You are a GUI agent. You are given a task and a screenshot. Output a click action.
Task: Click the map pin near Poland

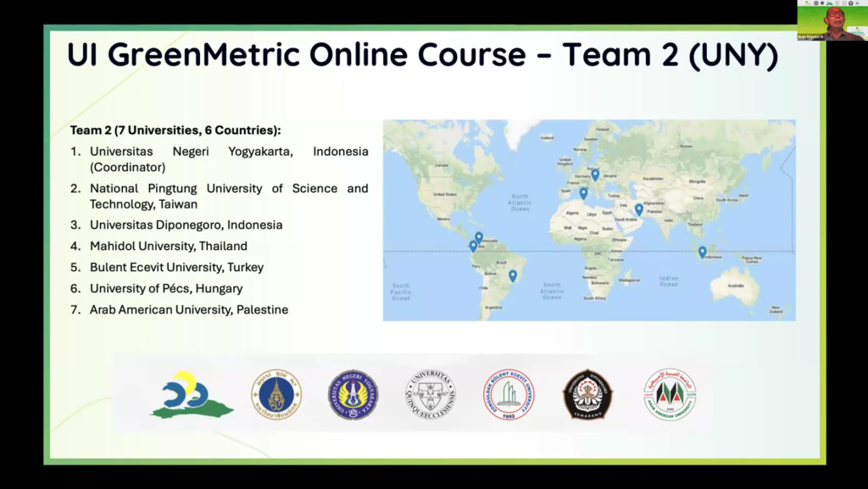(x=595, y=175)
